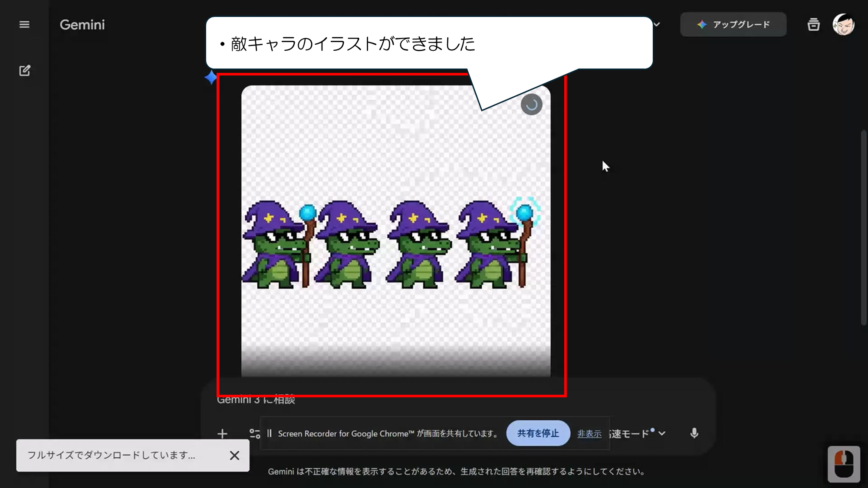Screen dimensions: 868x488
Task: Start a new chat with pencil icon
Action: pyautogui.click(x=25, y=71)
